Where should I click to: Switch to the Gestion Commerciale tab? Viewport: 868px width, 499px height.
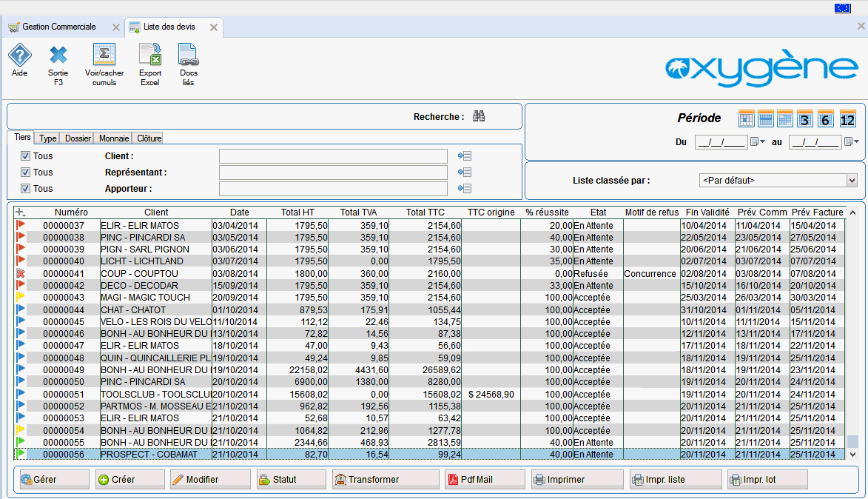pyautogui.click(x=59, y=27)
